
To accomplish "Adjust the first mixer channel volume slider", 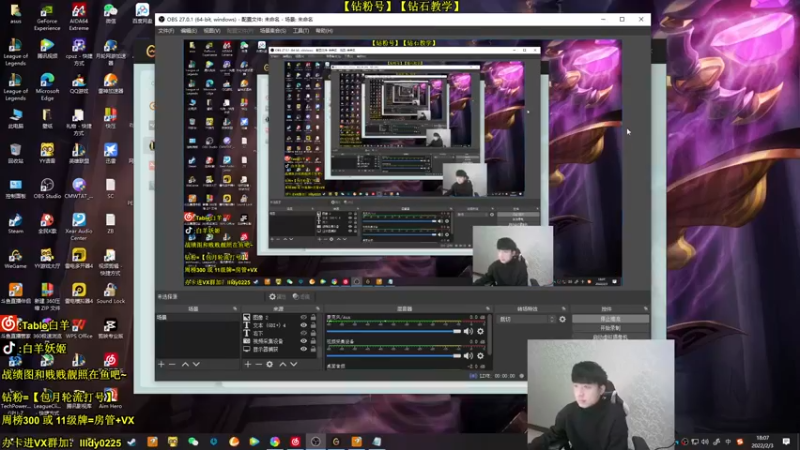I will pos(393,331).
